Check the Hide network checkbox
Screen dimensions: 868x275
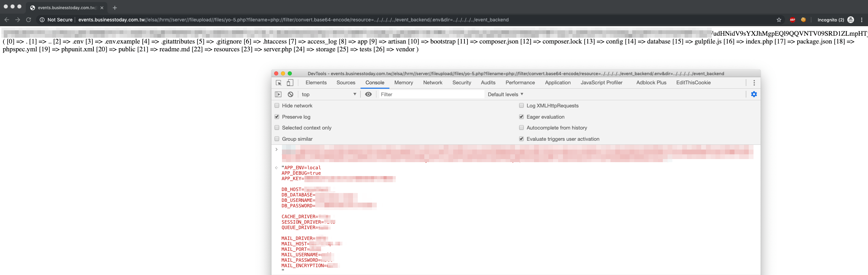[x=277, y=106]
